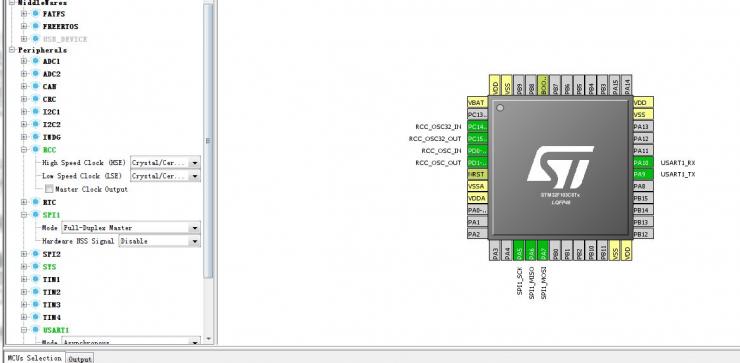Click the blue icon beside ADC1

[x=35, y=61]
